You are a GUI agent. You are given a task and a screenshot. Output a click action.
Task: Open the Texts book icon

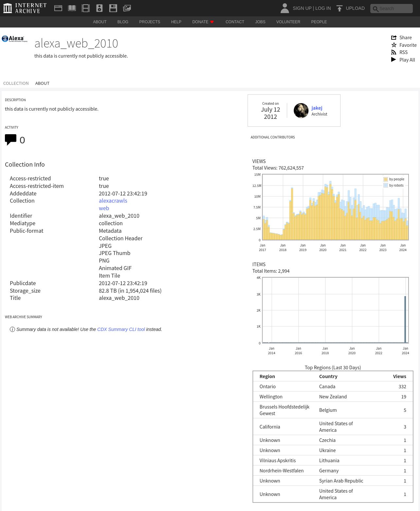72,8
